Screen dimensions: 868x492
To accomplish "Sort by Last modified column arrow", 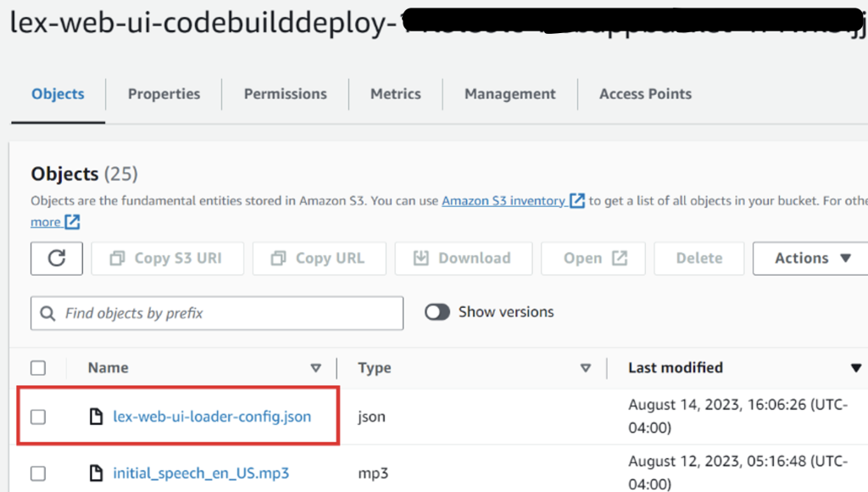I will (856, 368).
